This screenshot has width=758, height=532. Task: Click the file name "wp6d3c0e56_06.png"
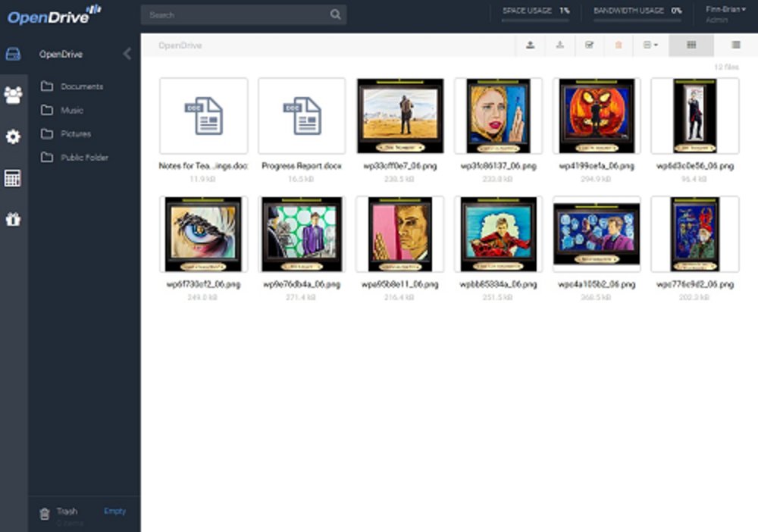tap(694, 166)
